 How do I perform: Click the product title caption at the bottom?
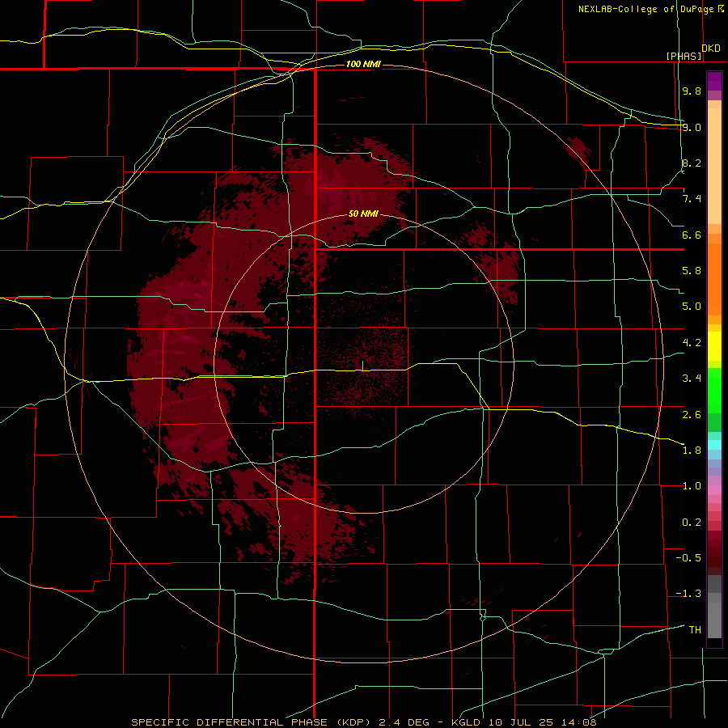click(364, 722)
